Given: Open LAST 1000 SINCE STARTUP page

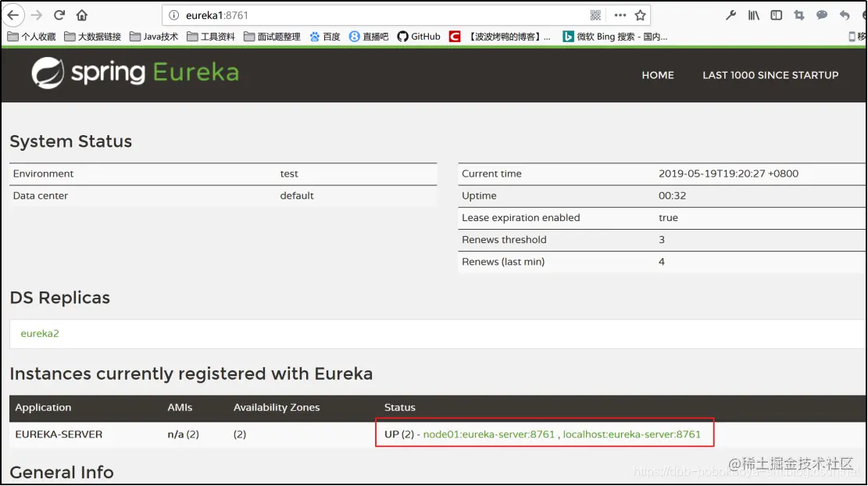Looking at the screenshot, I should [x=770, y=75].
